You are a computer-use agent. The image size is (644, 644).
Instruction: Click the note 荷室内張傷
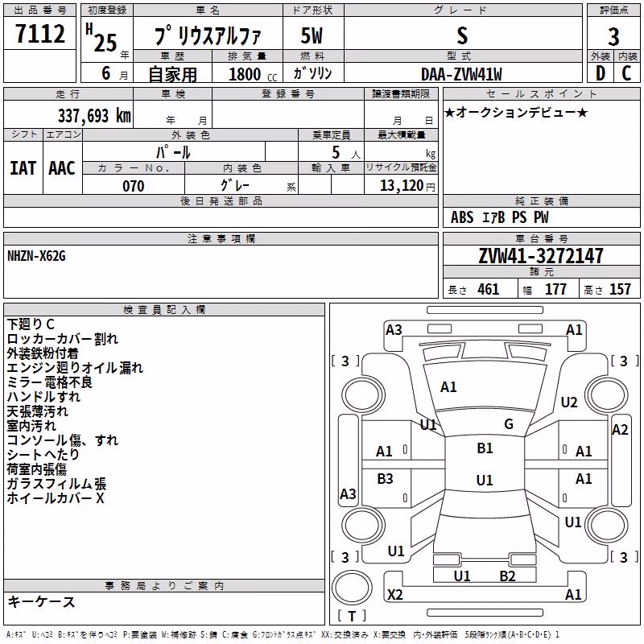[36, 469]
